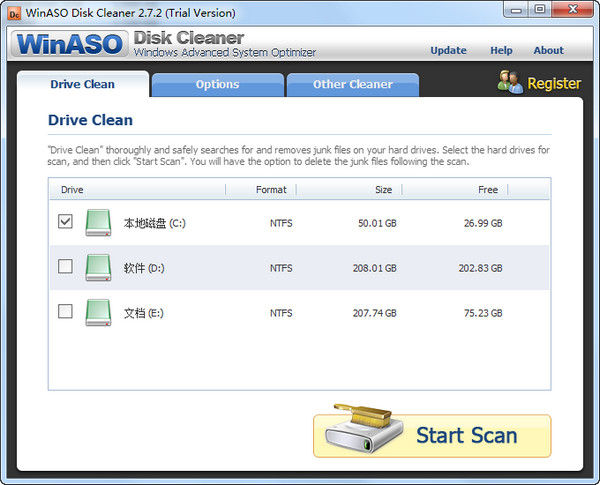
Task: Switch to the Drive Clean tab
Action: (x=83, y=84)
